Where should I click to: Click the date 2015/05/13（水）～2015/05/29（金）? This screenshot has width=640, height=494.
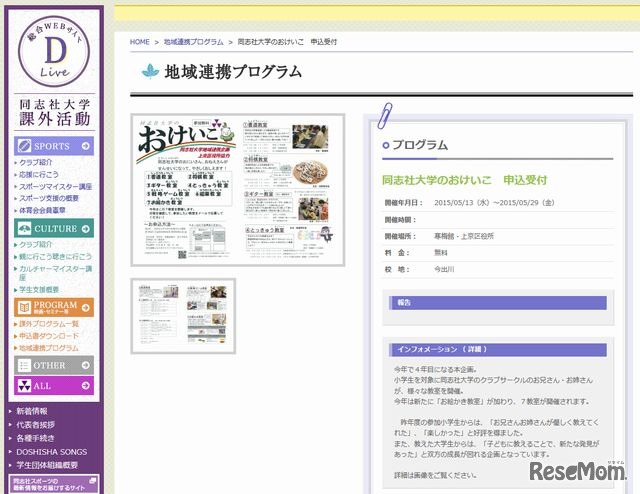[x=494, y=202]
